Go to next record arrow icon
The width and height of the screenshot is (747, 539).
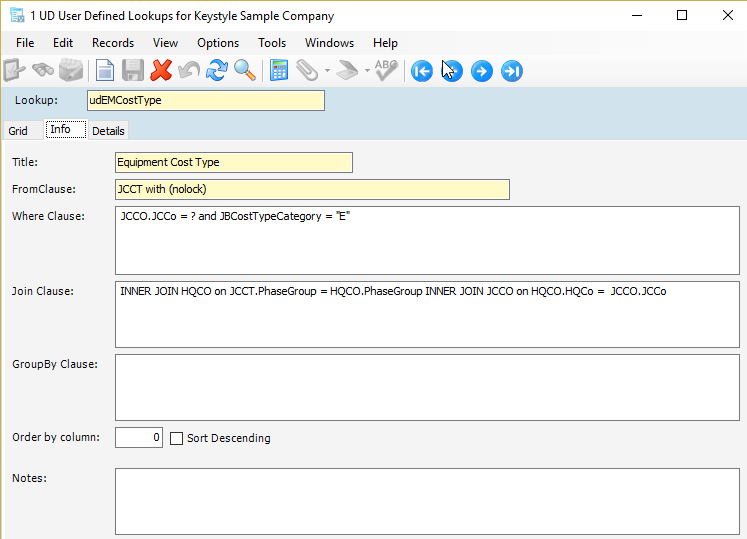click(482, 71)
